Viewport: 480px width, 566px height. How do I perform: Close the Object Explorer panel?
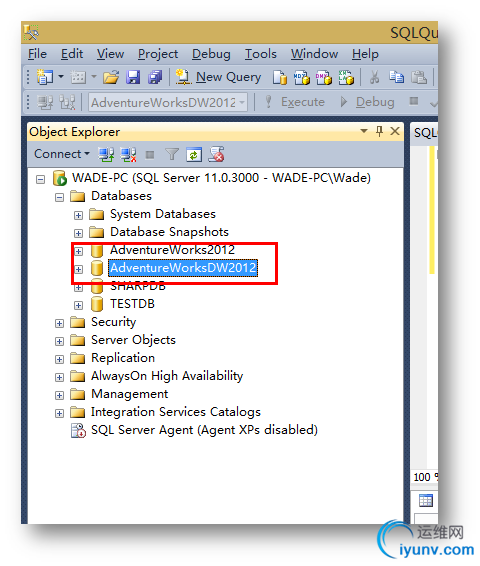pos(395,131)
